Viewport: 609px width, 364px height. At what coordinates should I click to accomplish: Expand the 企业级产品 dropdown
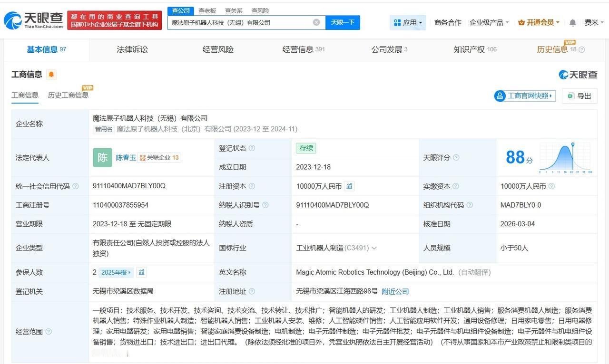click(x=489, y=22)
